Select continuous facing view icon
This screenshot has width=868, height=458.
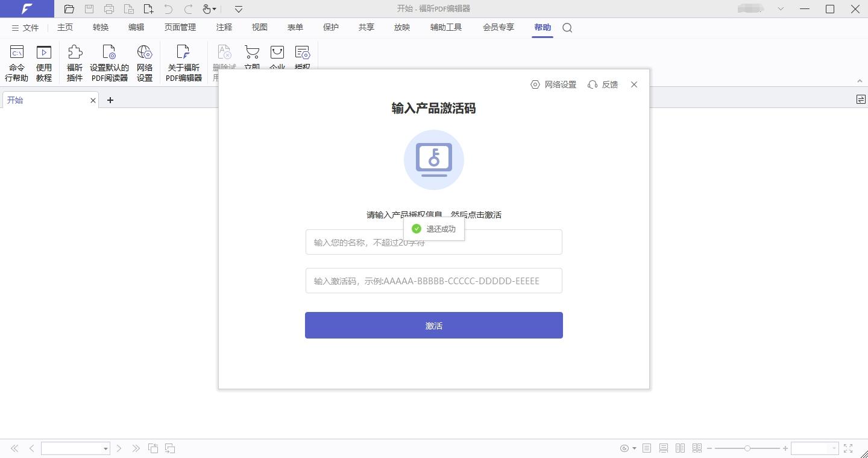[697, 448]
